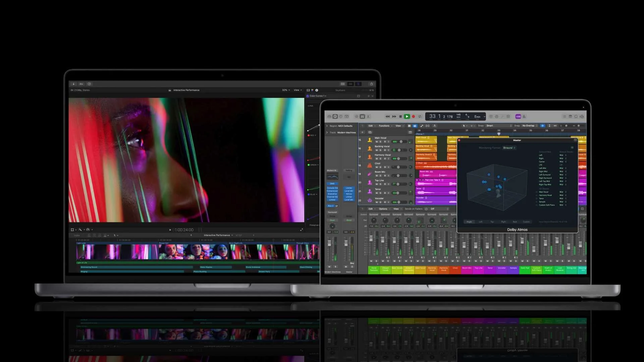
Task: Expand the Region MIDI Defaults disclosure
Action: 327,126
